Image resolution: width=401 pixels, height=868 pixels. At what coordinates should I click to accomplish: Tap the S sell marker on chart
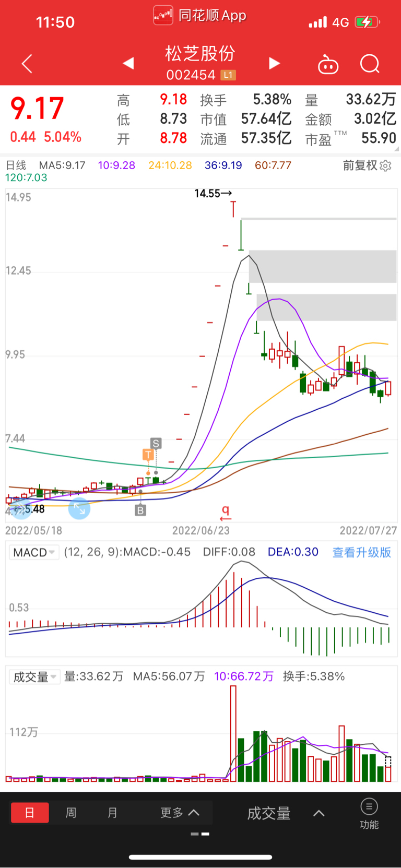pos(156,444)
